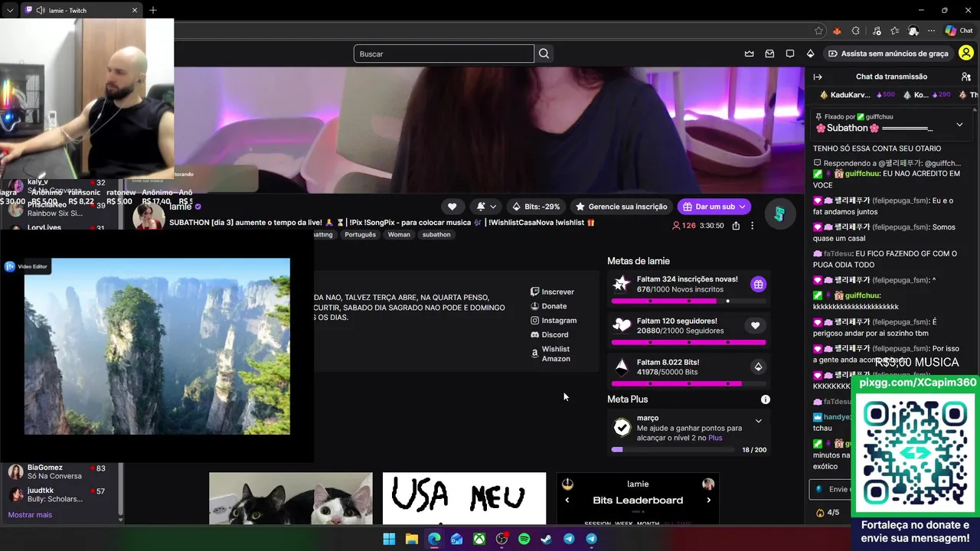Open the Twitch whispers chat-bubble icon
Screen dimensions: 980x551
pyautogui.click(x=790, y=54)
